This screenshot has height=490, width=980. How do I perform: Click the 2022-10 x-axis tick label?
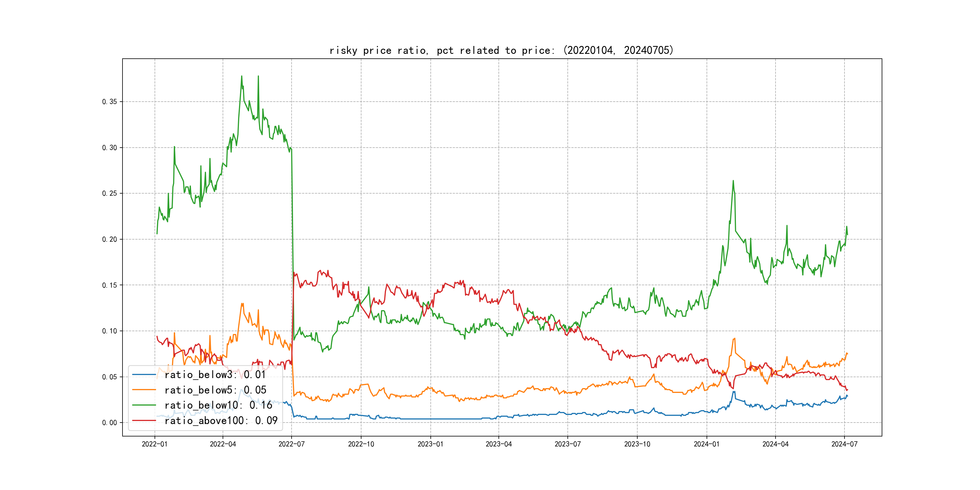point(361,444)
